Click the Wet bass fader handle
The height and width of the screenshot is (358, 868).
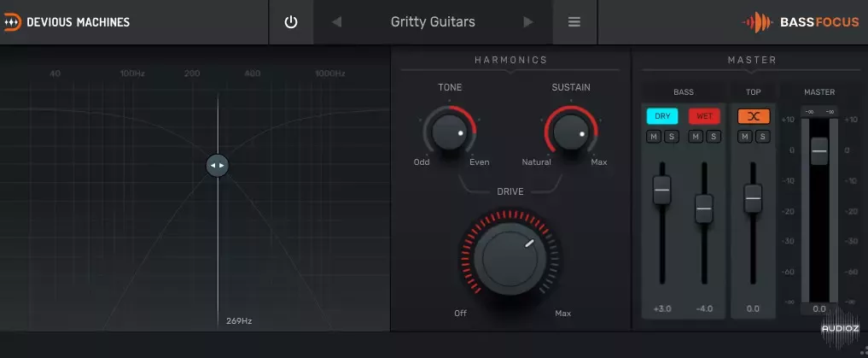[704, 209]
